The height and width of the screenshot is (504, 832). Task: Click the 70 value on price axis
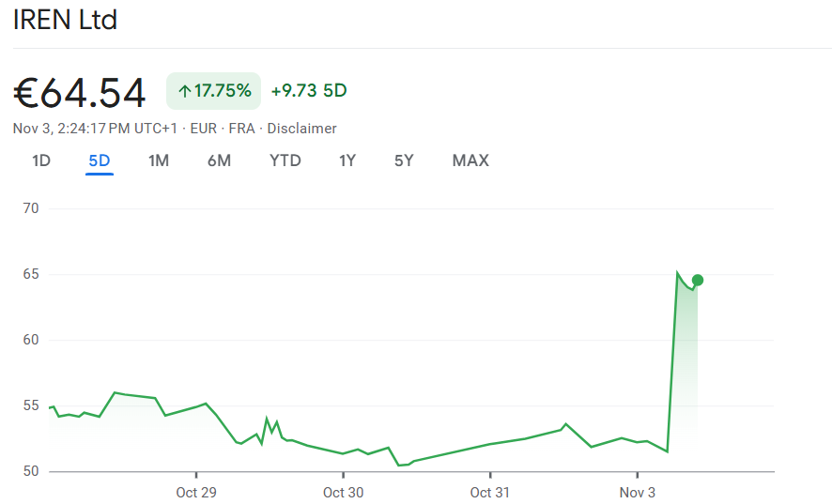tap(31, 208)
